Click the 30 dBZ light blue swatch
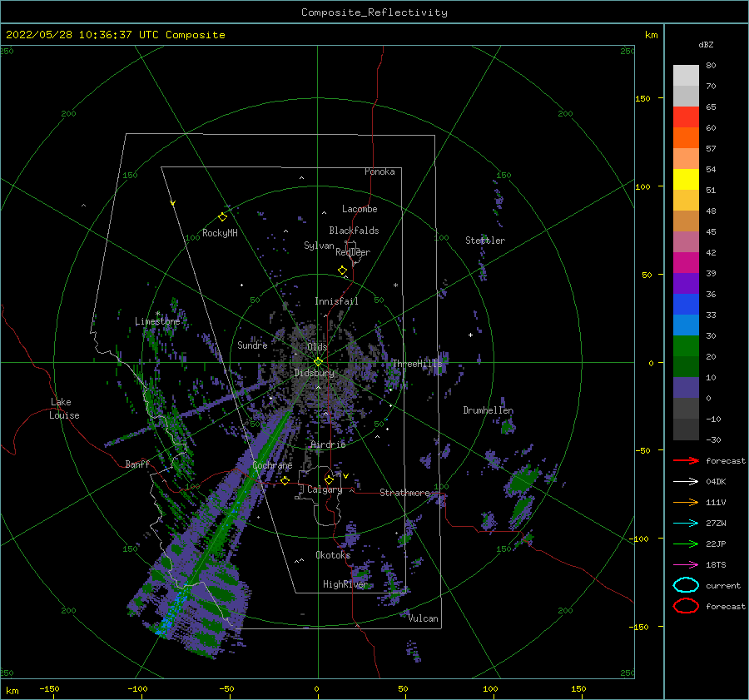 pyautogui.click(x=686, y=325)
